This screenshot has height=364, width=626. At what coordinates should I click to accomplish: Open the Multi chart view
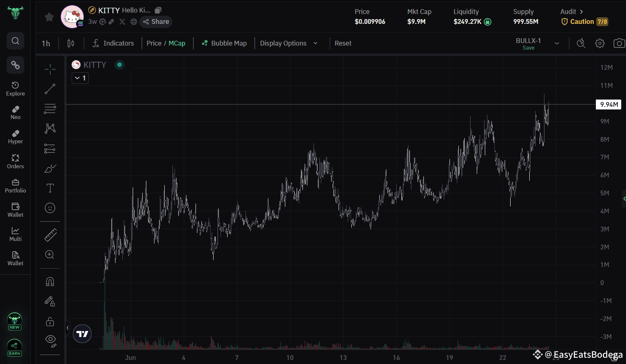coord(15,234)
